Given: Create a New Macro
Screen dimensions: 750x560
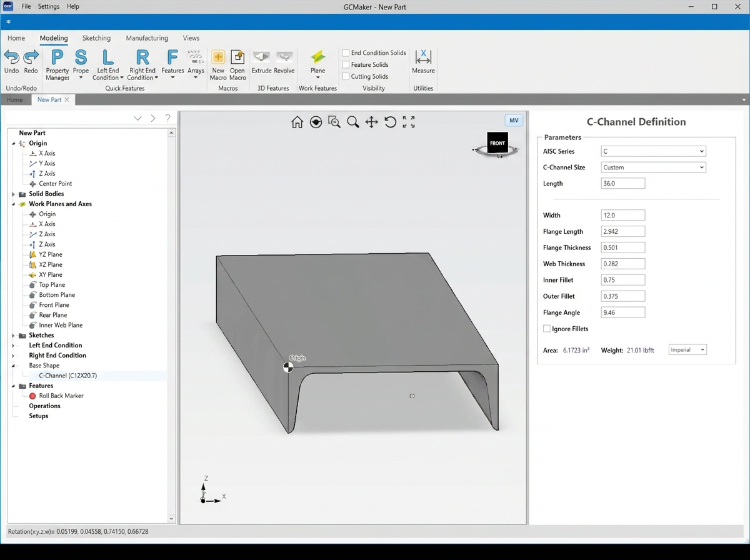Looking at the screenshot, I should point(218,65).
